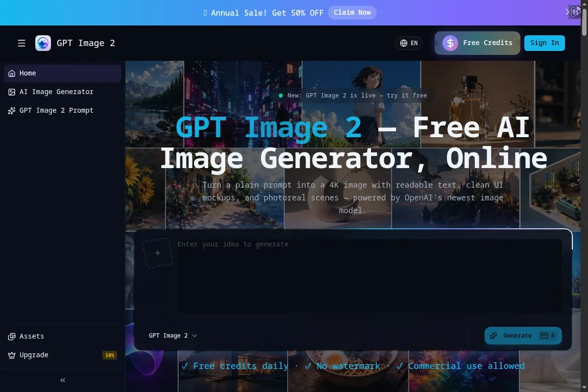Image resolution: width=588 pixels, height=392 pixels.
Task: Open GPT Image 2 Prompt menu item
Action: [x=56, y=110]
